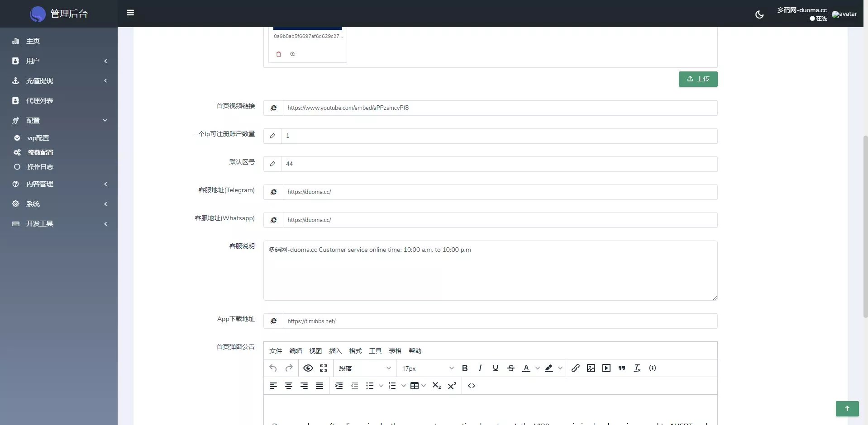This screenshot has height=425, width=868.
Task: Click the hamburger menu icon to collapse sidebar
Action: click(x=130, y=13)
